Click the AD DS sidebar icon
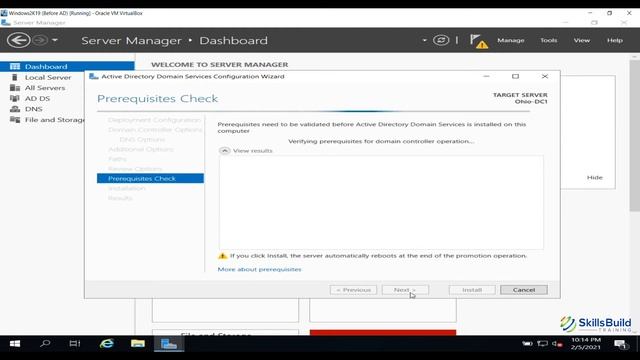The height and width of the screenshot is (360, 640). click(x=15, y=98)
